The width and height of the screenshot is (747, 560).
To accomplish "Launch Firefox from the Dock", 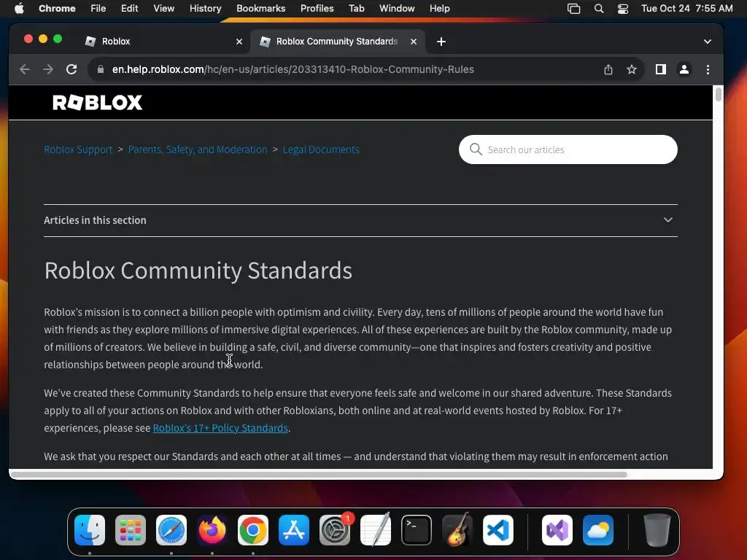I will click(x=212, y=530).
